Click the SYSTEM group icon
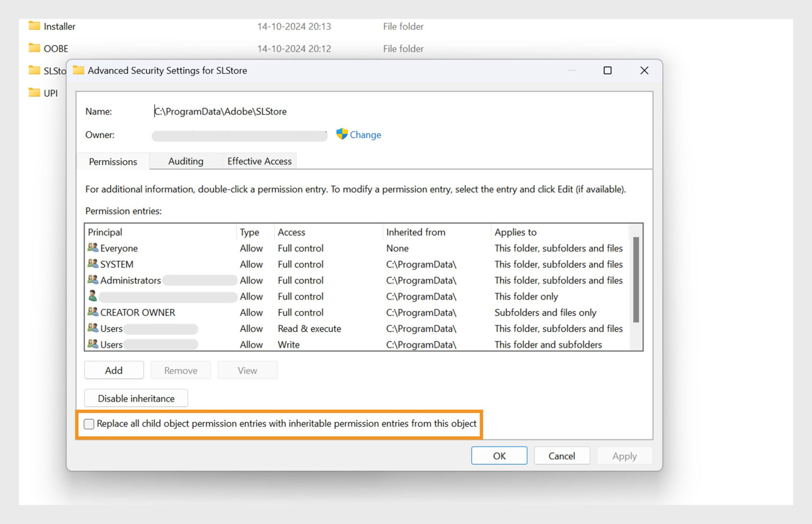 click(x=93, y=264)
